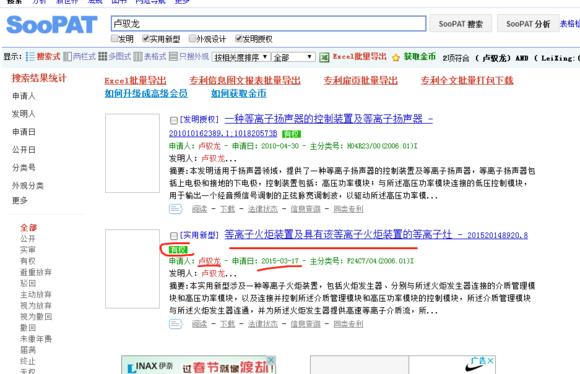Click the gold star 获取金币 icon
Image resolution: width=580 pixels, height=374 pixels.
[x=396, y=57]
